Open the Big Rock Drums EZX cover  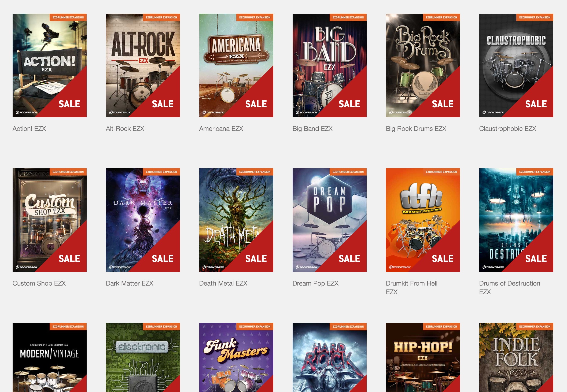pos(423,65)
